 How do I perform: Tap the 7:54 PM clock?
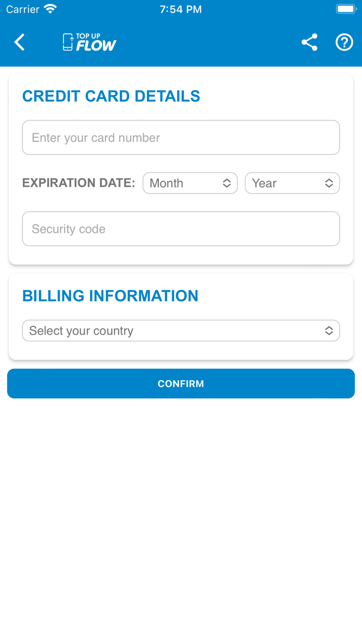[x=180, y=9]
